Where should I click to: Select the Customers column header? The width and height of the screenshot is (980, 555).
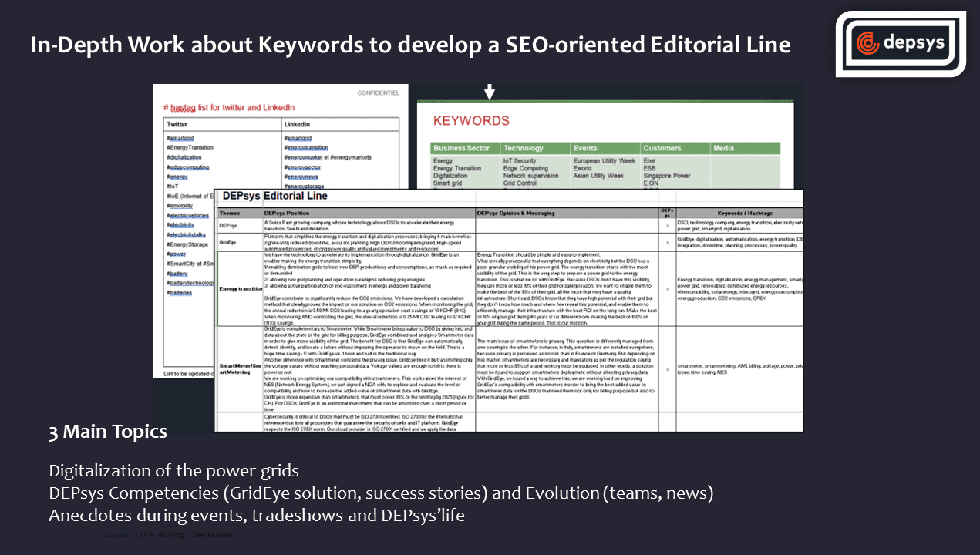click(662, 148)
